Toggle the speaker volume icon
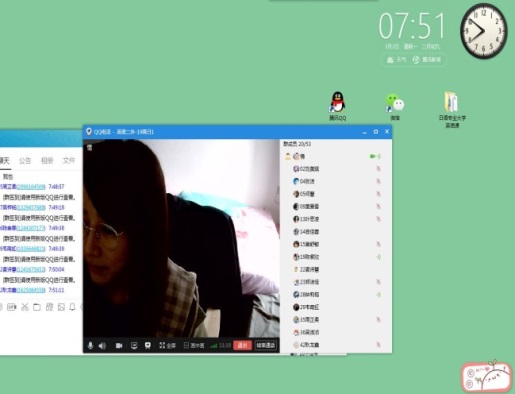Viewport: 515px width, 394px height. coord(102,346)
